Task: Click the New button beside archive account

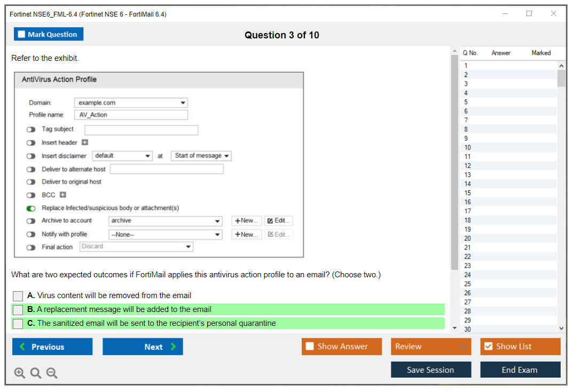Action: pyautogui.click(x=246, y=221)
